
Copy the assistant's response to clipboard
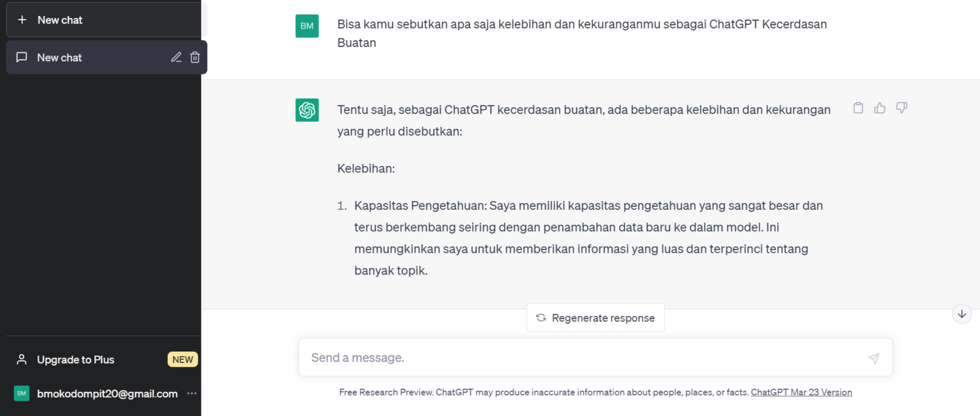[857, 108]
